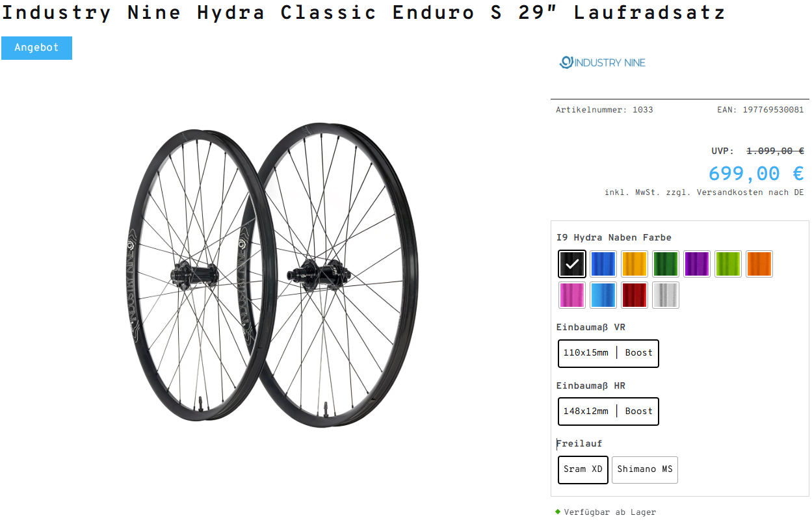The width and height of the screenshot is (812, 522).
Task: Choose the purple hub color swatch
Action: pyautogui.click(x=697, y=264)
